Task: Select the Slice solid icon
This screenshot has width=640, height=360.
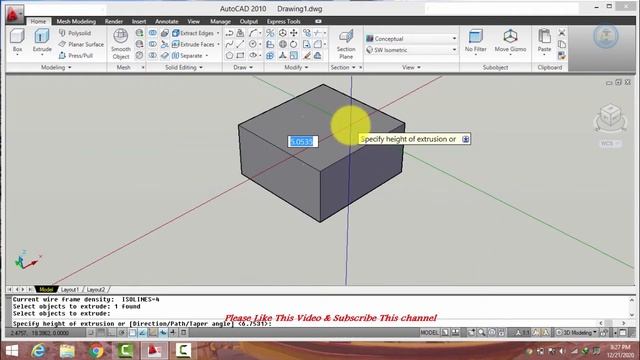Action: pos(164,44)
